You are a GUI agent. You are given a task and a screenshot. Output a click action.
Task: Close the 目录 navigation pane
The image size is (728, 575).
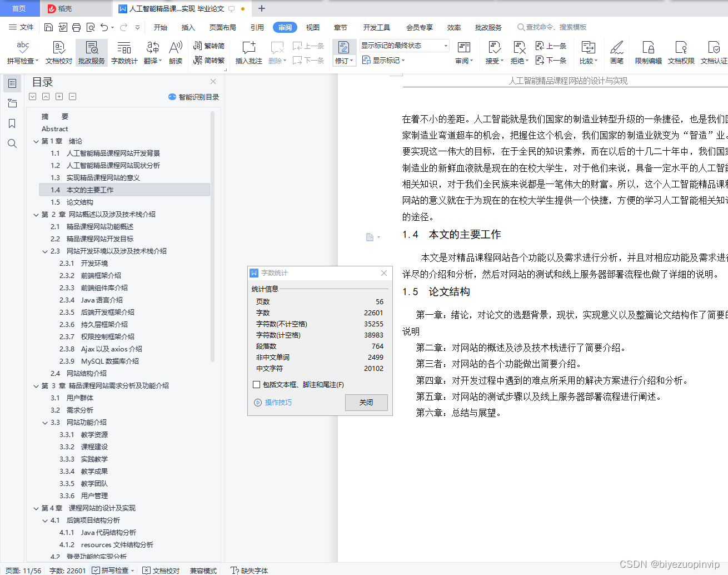coord(213,81)
